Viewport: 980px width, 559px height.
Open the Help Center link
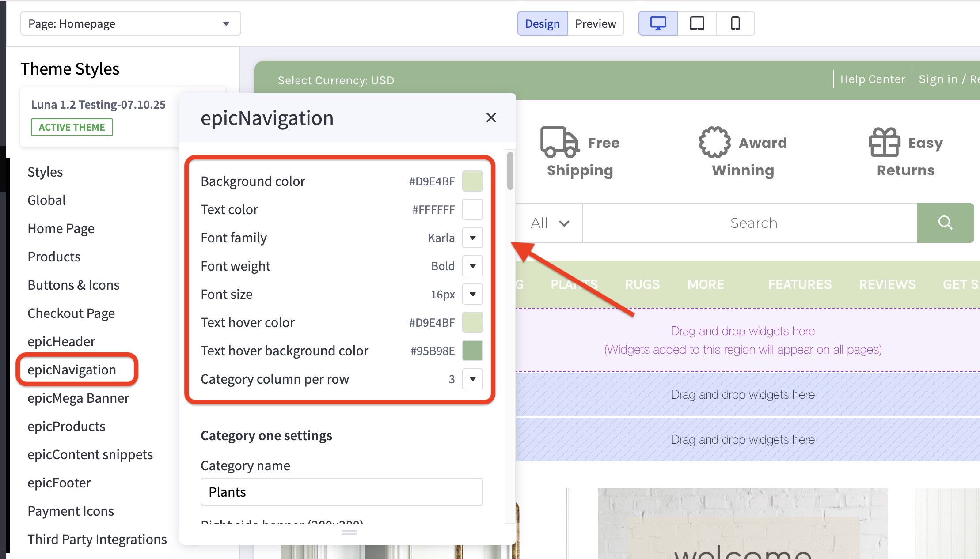(872, 79)
